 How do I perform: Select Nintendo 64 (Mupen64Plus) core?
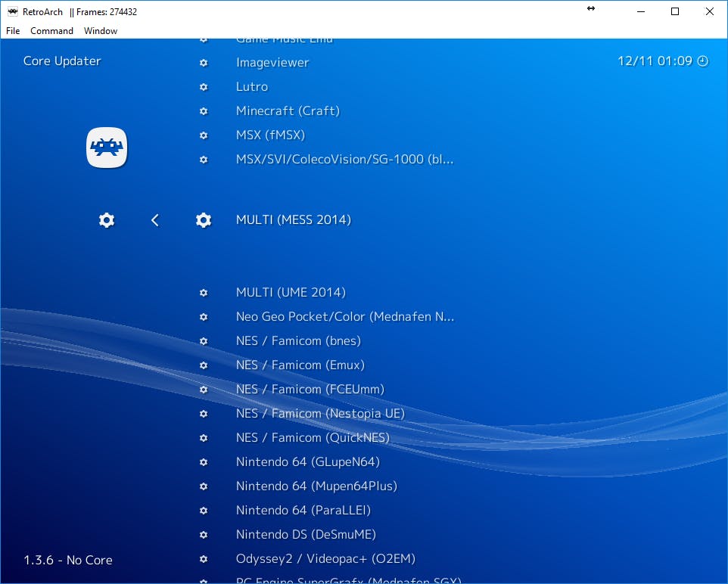[x=316, y=486]
